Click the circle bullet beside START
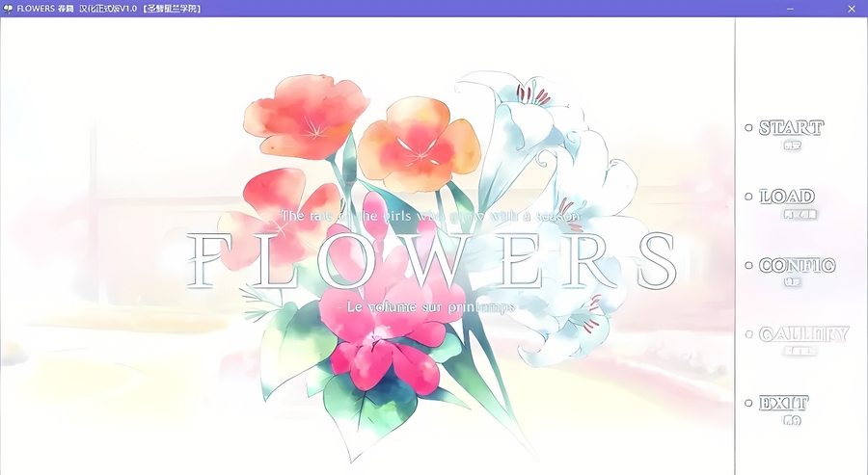Screen dimensions: 868x475 point(748,128)
